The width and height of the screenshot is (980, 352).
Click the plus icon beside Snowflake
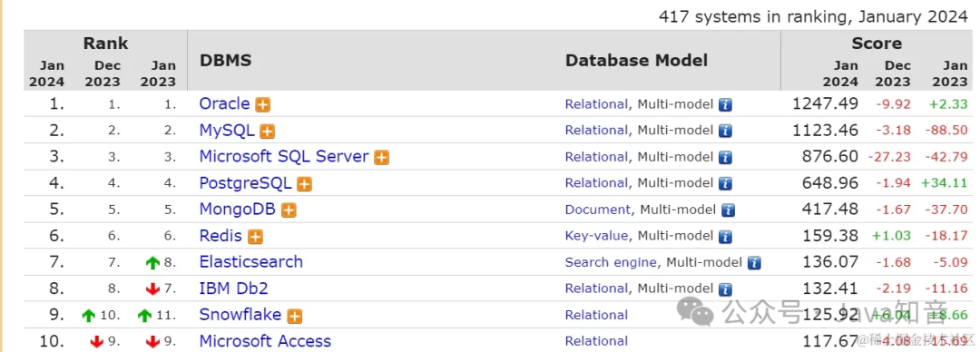pyautogui.click(x=294, y=316)
